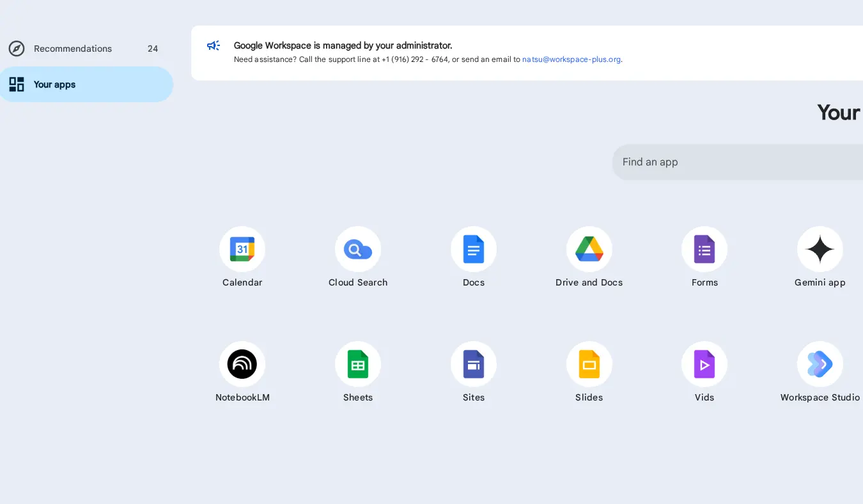Click the Calendar text label

(242, 282)
